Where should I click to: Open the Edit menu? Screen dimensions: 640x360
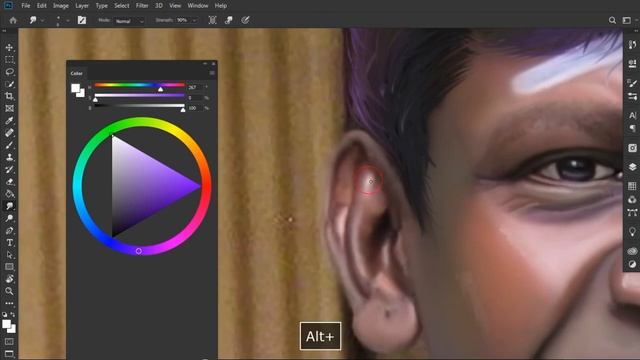(x=42, y=6)
